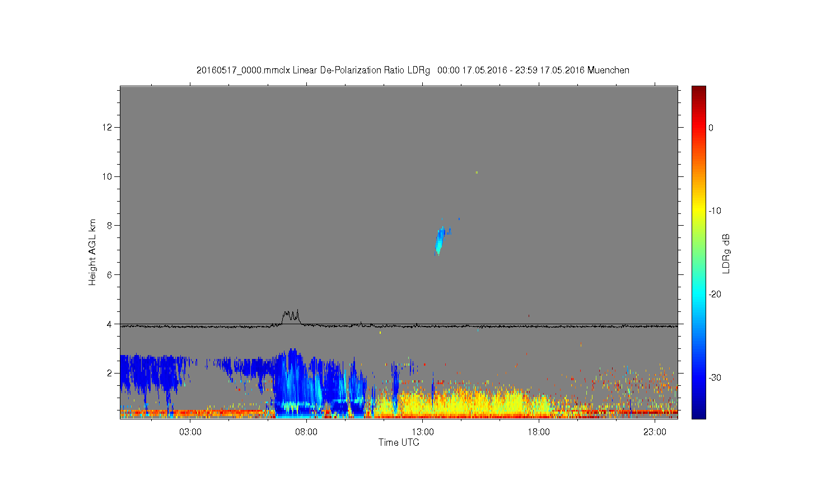Select the 13:00 time tick label
Screen dimensions: 840x504
pos(423,432)
